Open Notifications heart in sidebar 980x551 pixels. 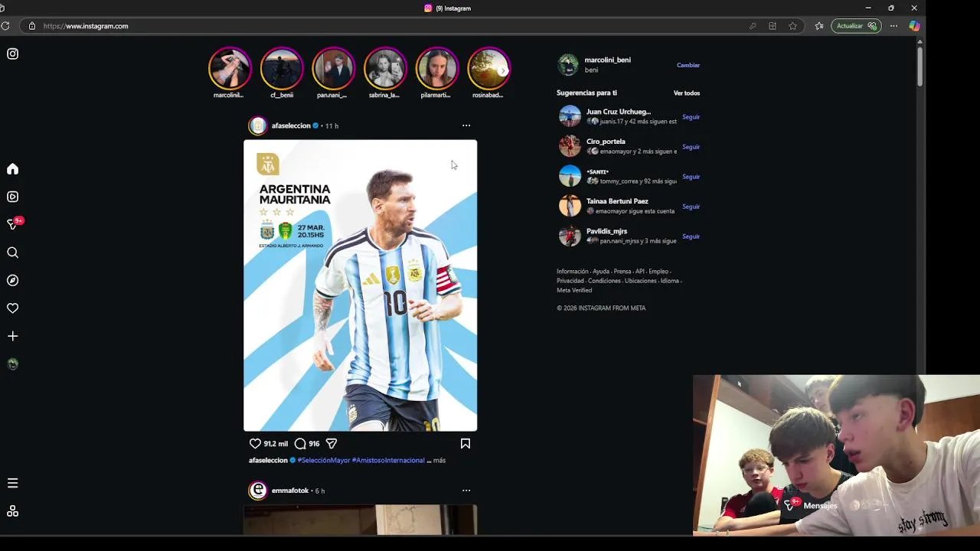[13, 308]
